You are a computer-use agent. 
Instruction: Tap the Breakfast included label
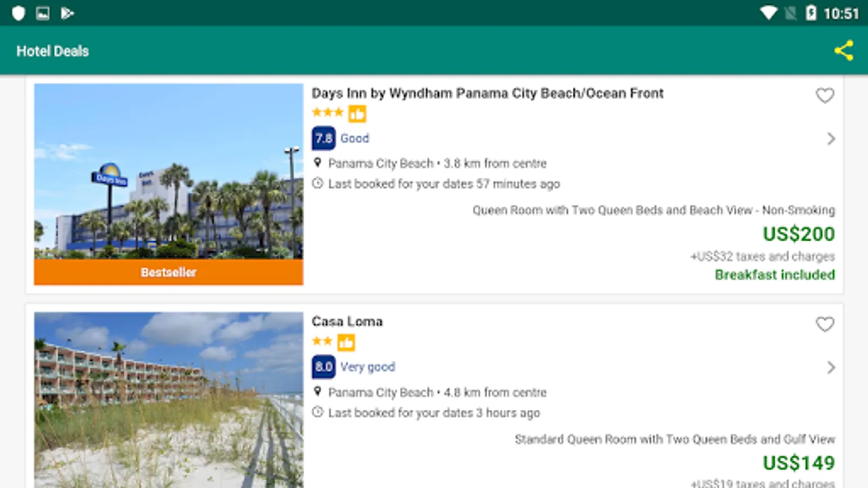(775, 275)
